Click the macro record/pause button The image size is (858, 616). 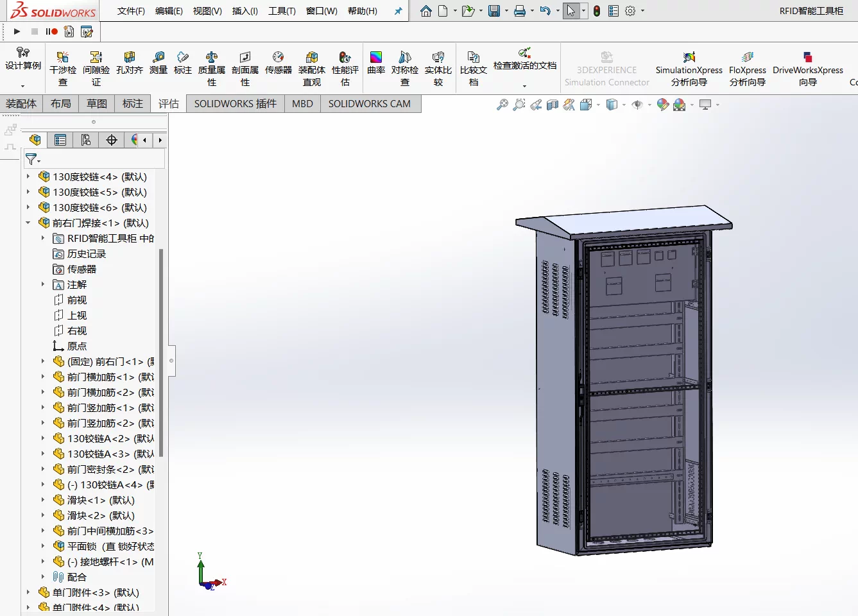point(51,31)
